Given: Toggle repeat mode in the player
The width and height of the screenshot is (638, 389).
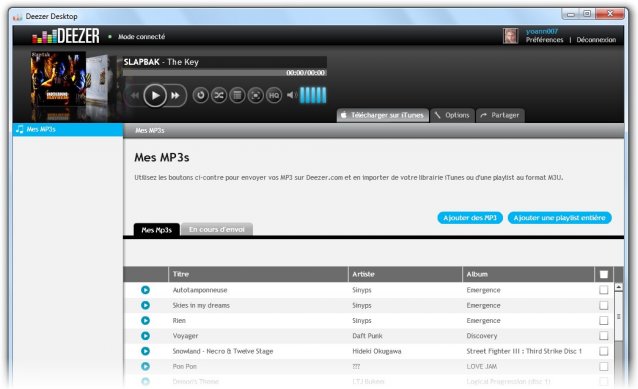Looking at the screenshot, I should coord(200,96).
